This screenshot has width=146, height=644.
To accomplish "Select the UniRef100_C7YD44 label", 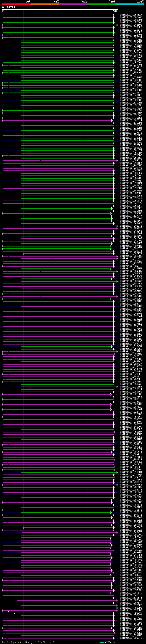I will pyautogui.click(x=131, y=316).
